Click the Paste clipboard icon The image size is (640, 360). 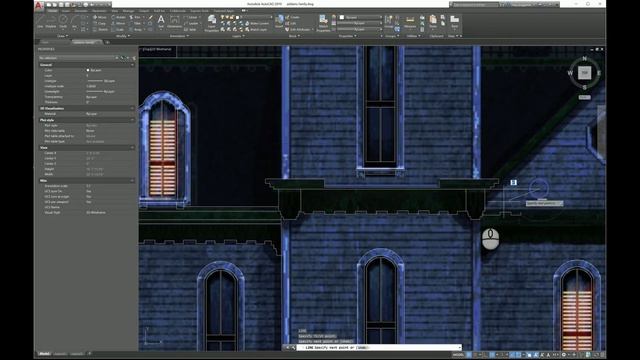point(433,21)
